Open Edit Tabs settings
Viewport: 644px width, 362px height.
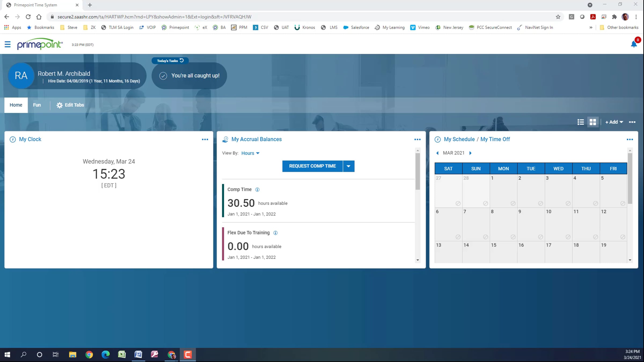coord(70,105)
